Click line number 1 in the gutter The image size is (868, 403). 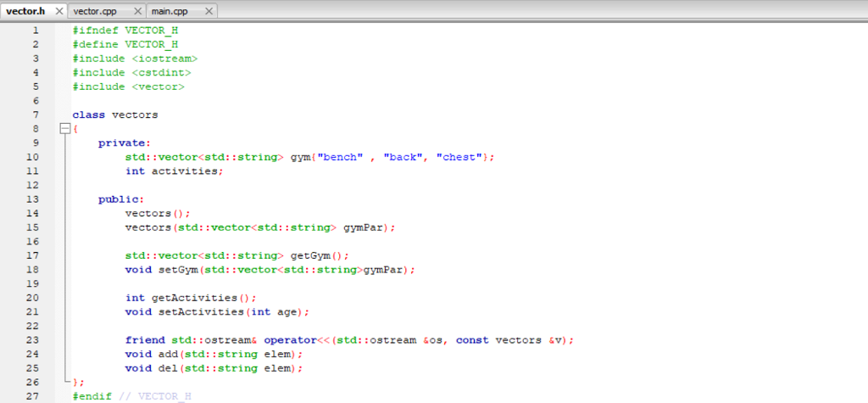pyautogui.click(x=36, y=31)
